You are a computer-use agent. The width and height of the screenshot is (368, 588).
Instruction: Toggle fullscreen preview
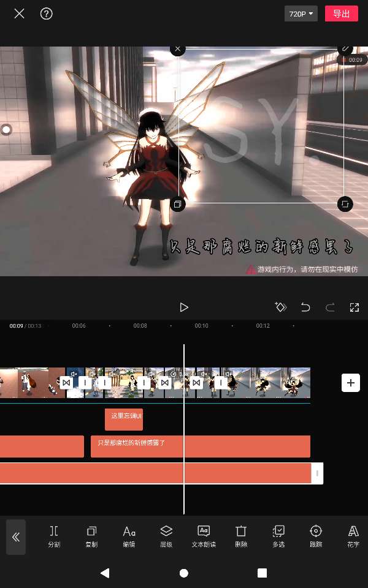coord(354,307)
